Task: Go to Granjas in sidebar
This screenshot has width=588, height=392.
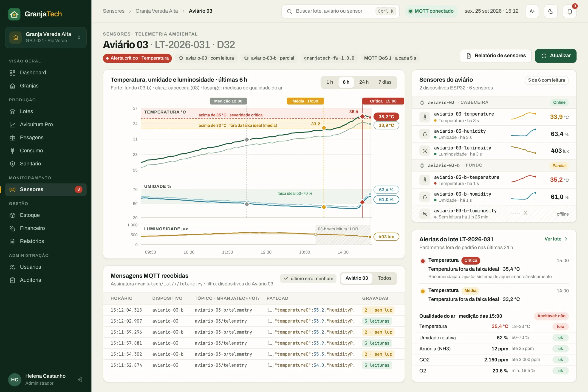Action: (46, 85)
